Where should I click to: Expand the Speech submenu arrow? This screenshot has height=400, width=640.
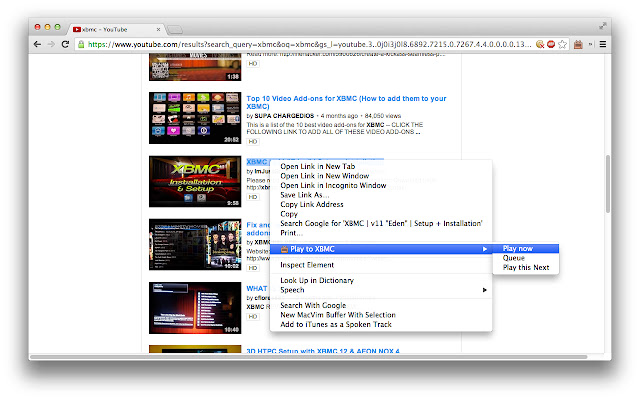pyautogui.click(x=484, y=290)
